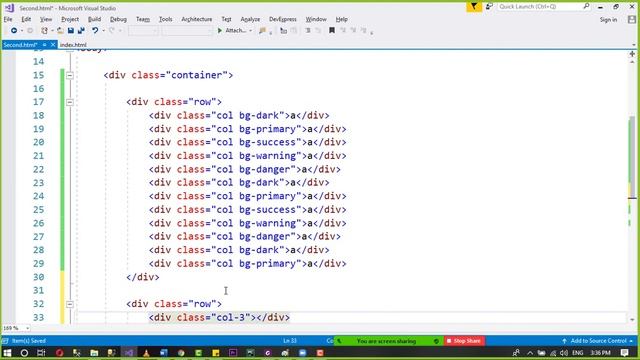640x360 pixels.
Task: Save the file with the floppy disk icon
Action: click(x=71, y=31)
